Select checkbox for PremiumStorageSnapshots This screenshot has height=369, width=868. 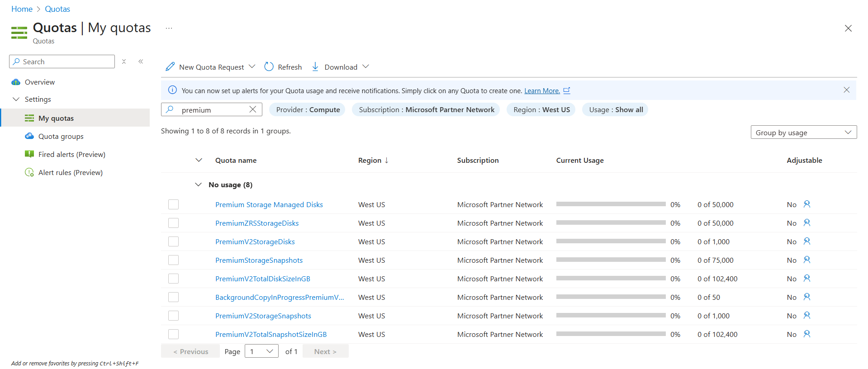[173, 260]
